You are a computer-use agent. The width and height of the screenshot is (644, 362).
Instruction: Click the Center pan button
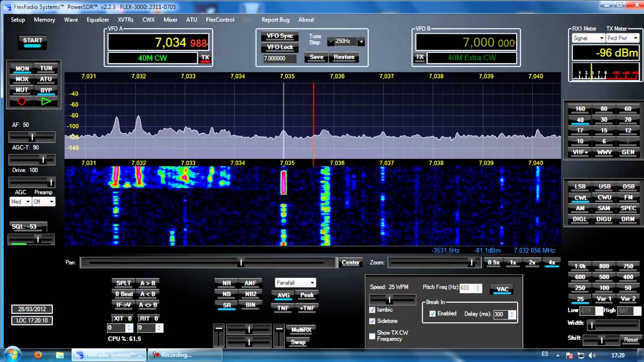coord(351,262)
